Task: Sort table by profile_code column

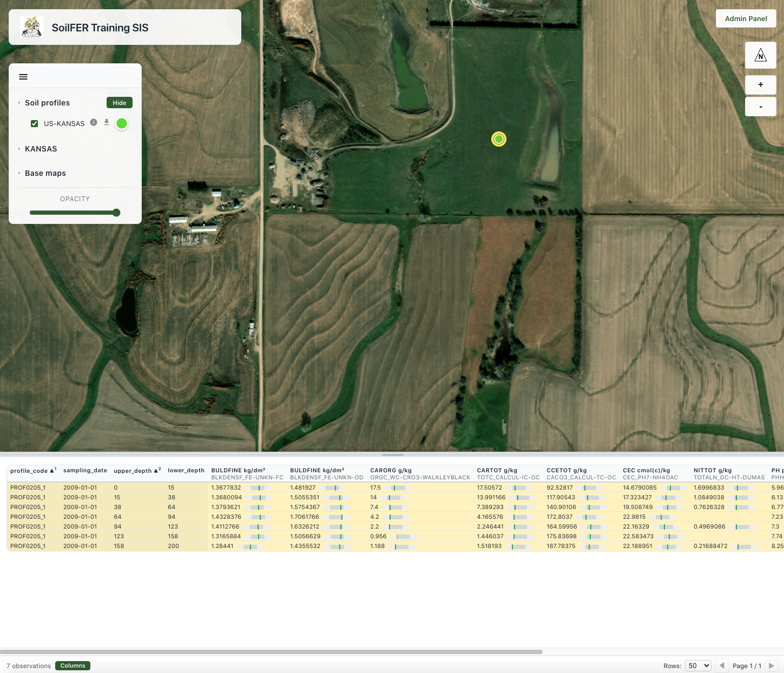Action: tap(33, 470)
